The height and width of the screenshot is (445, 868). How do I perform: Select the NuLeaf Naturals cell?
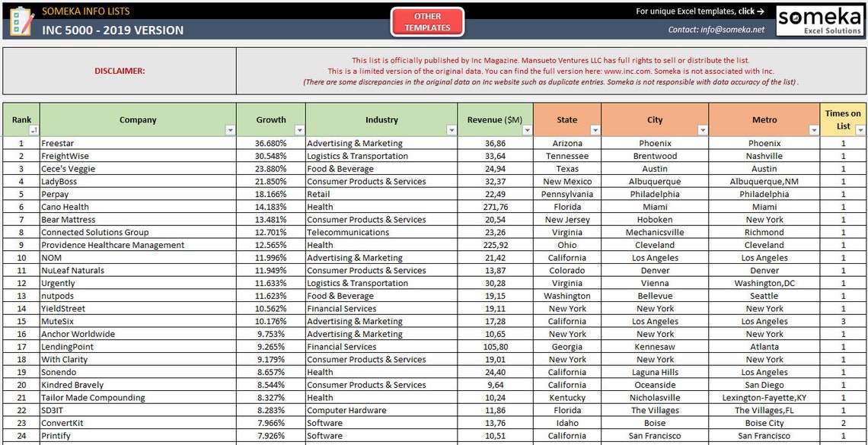point(138,270)
